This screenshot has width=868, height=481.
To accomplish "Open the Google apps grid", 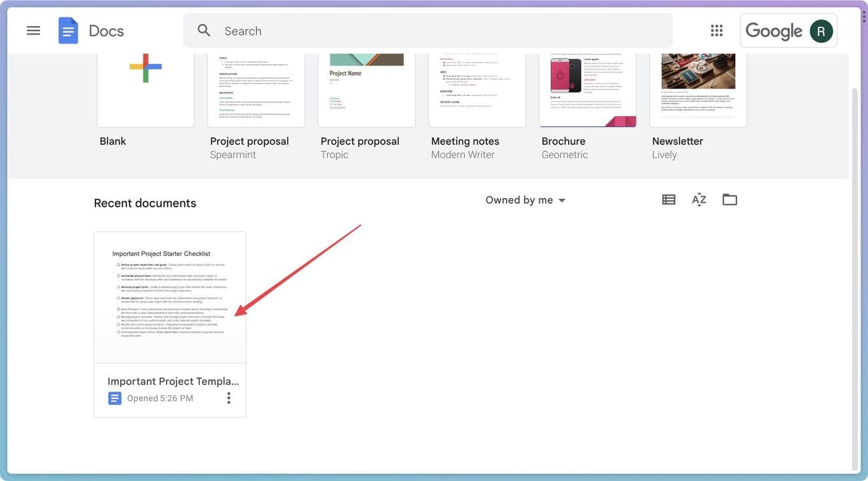I will pyautogui.click(x=716, y=31).
